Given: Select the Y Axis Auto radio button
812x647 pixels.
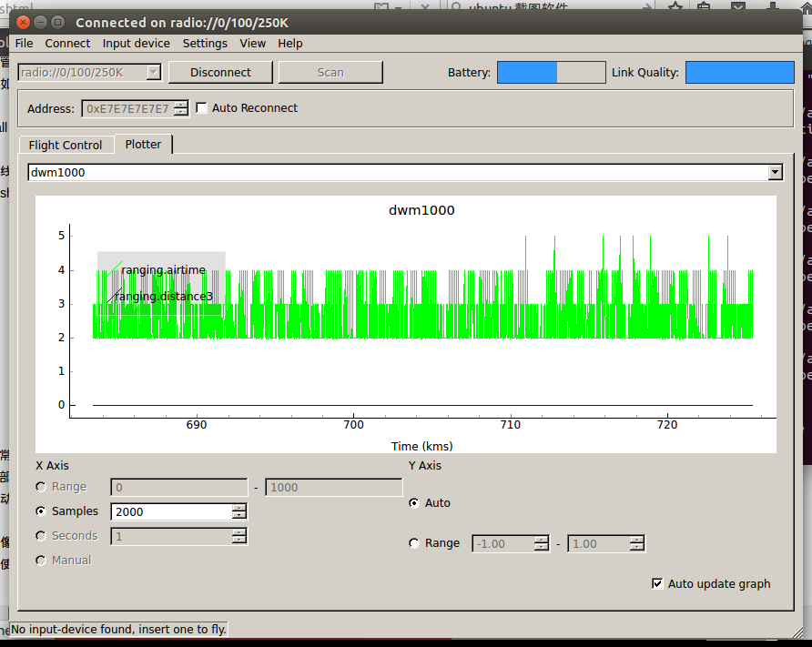Looking at the screenshot, I should (x=415, y=502).
